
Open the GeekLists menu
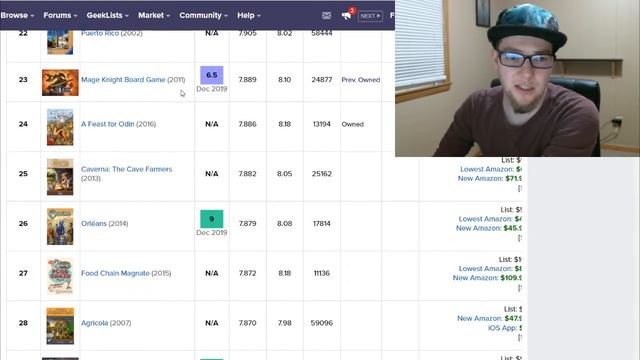pyautogui.click(x=107, y=15)
